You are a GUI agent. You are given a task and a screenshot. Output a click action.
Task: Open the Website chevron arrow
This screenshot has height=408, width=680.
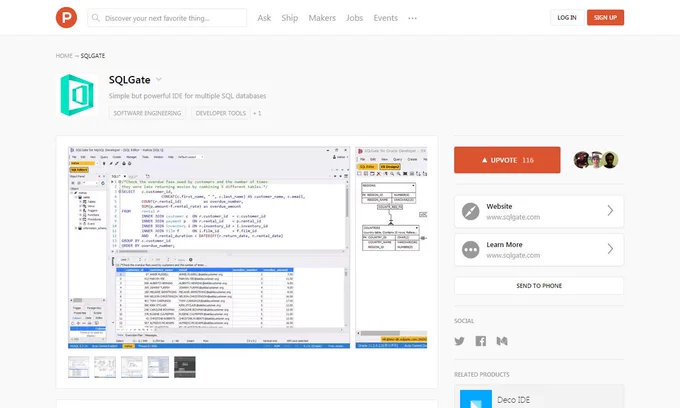pos(610,211)
